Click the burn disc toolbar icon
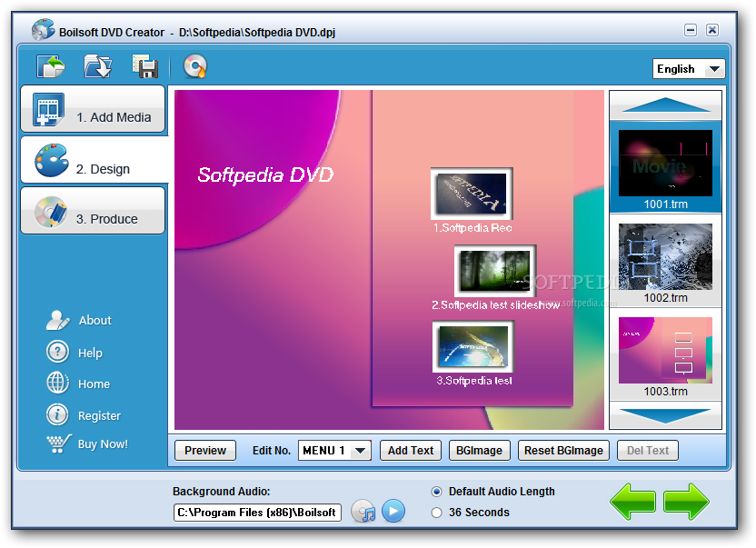756x548 pixels. coord(194,66)
